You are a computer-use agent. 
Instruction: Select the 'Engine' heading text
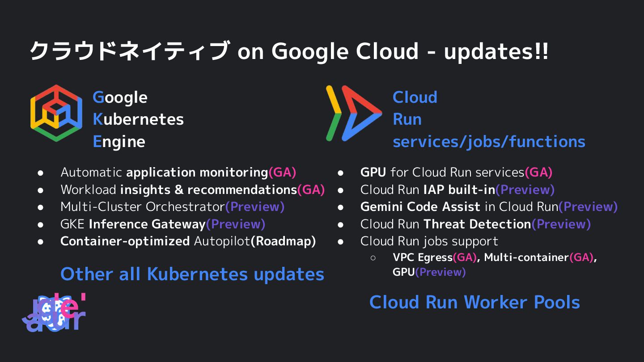[119, 142]
